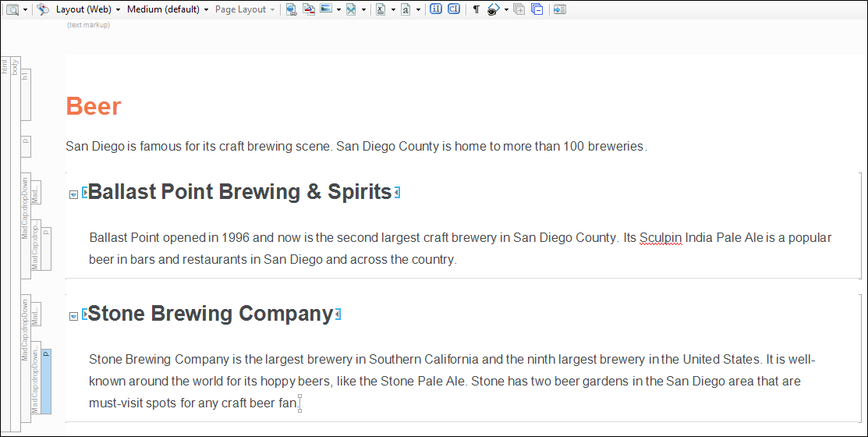Toggle the index entry mode icon
The width and height of the screenshot is (868, 437).
436,9
